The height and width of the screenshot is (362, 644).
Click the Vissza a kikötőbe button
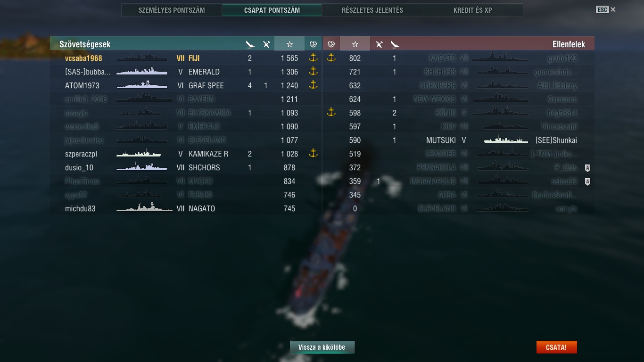322,347
